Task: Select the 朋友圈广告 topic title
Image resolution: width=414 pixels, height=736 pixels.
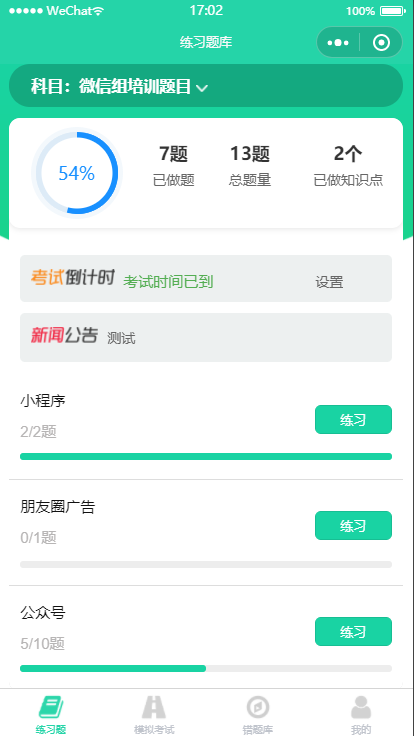Action: click(58, 507)
